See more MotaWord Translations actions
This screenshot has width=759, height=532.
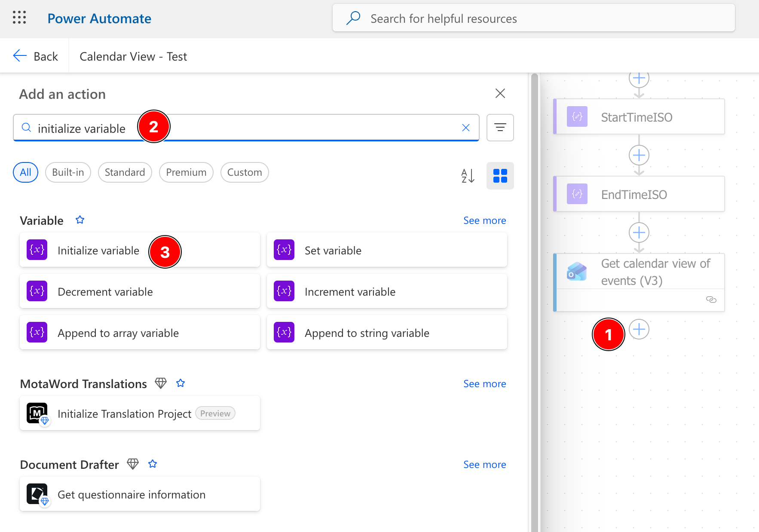484,384
